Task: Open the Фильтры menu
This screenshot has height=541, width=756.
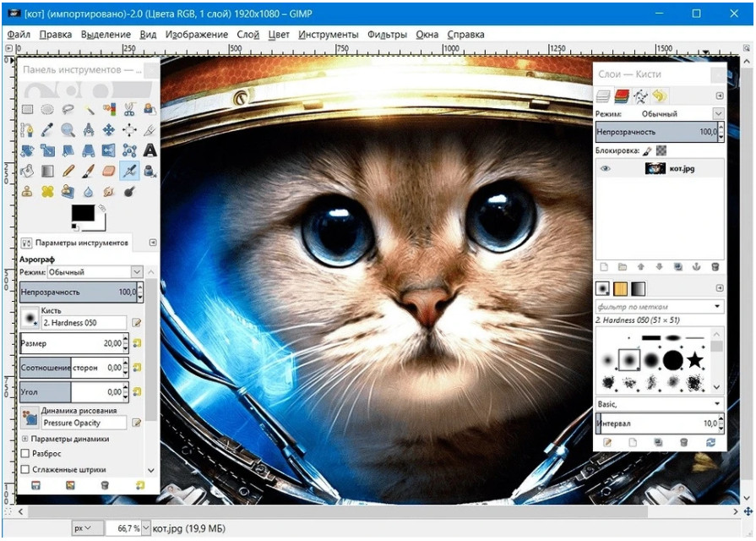Action: pyautogui.click(x=387, y=35)
